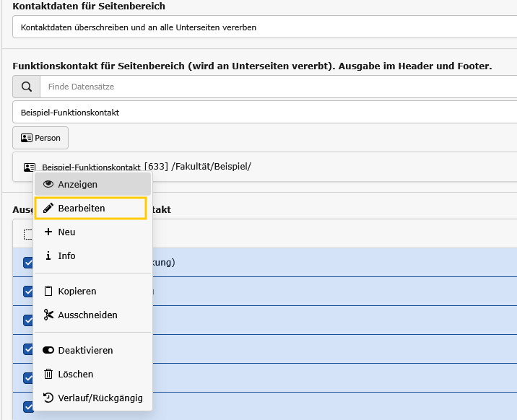Open the Beispiel-Funktionskontakt selection box

(264, 113)
